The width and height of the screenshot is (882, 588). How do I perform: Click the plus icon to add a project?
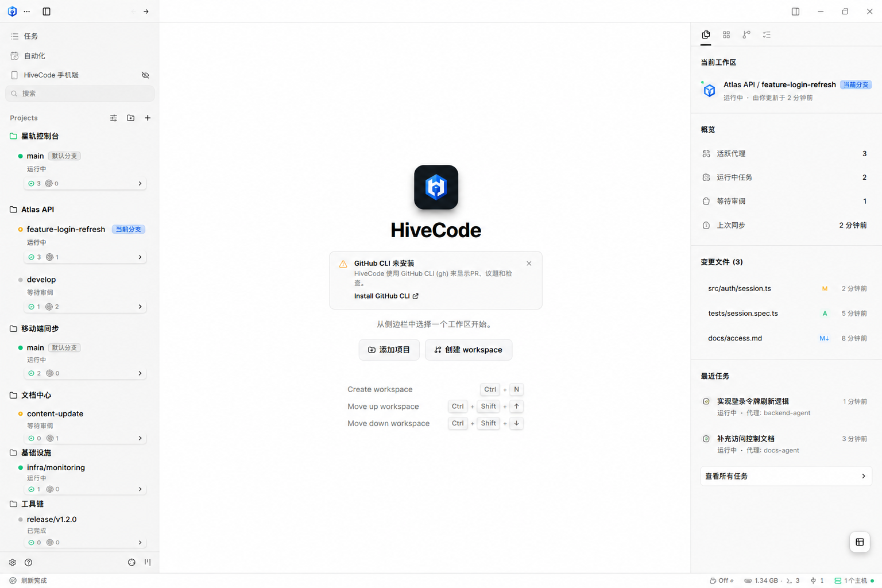[x=148, y=118]
